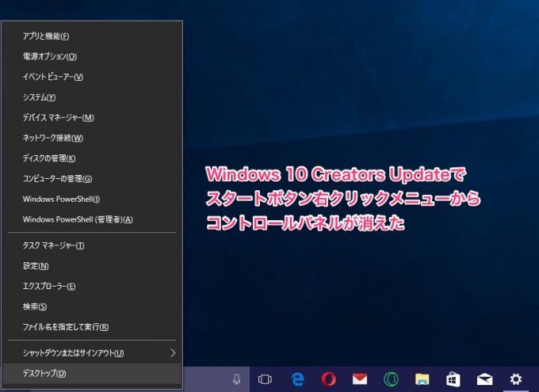Choose システム in the context menu

tap(92, 97)
